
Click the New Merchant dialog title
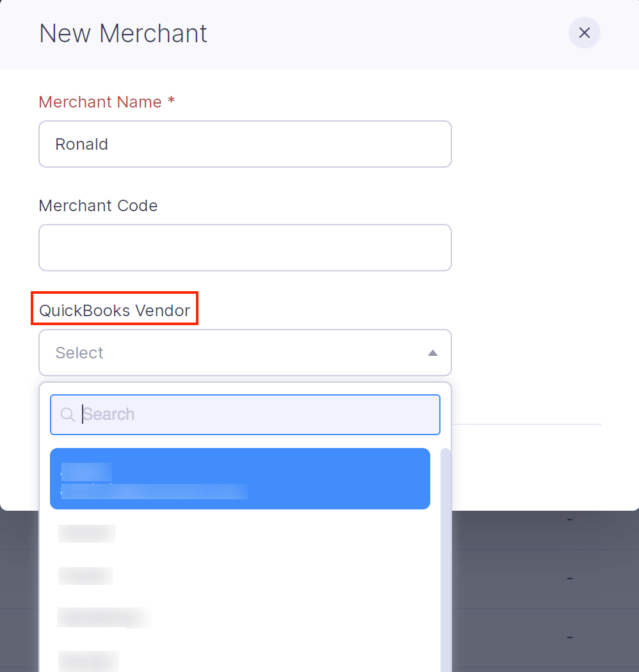tap(123, 33)
